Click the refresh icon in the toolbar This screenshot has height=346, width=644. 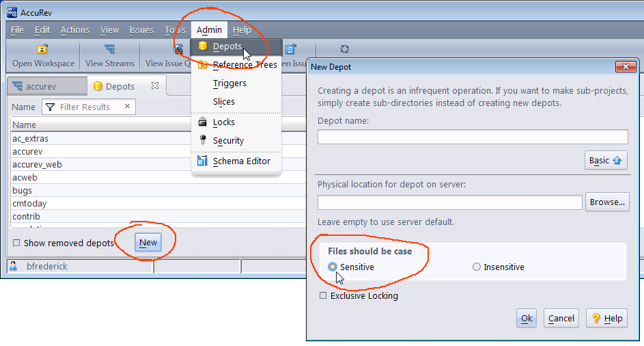click(x=344, y=49)
